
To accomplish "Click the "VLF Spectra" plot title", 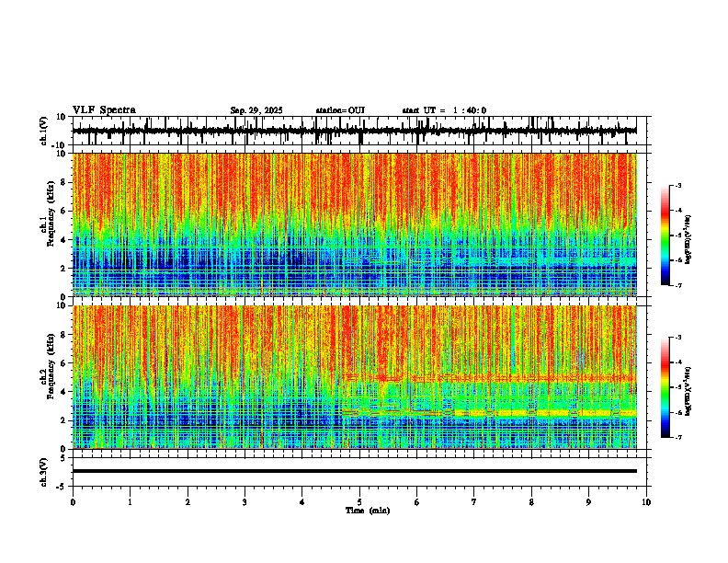I will click(x=104, y=110).
